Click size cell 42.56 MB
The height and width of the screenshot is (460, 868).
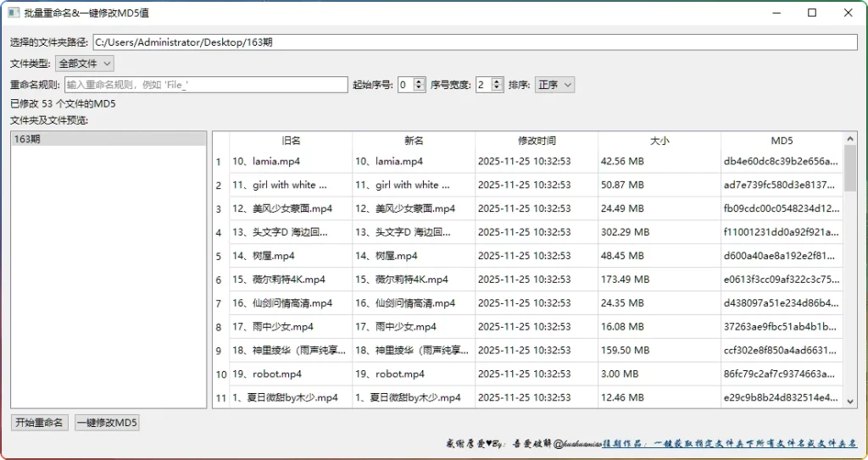tap(659, 162)
